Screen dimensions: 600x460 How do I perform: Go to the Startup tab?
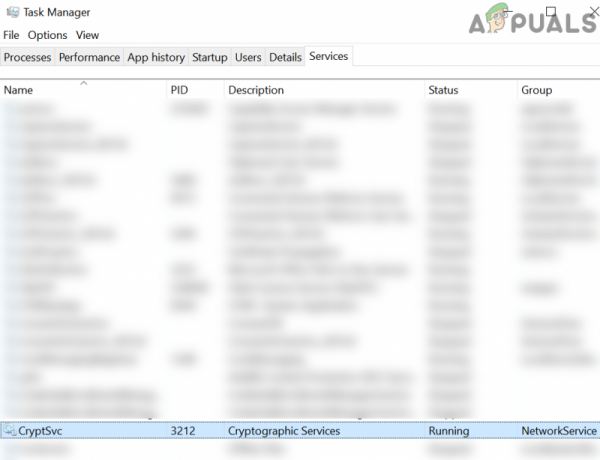210,57
